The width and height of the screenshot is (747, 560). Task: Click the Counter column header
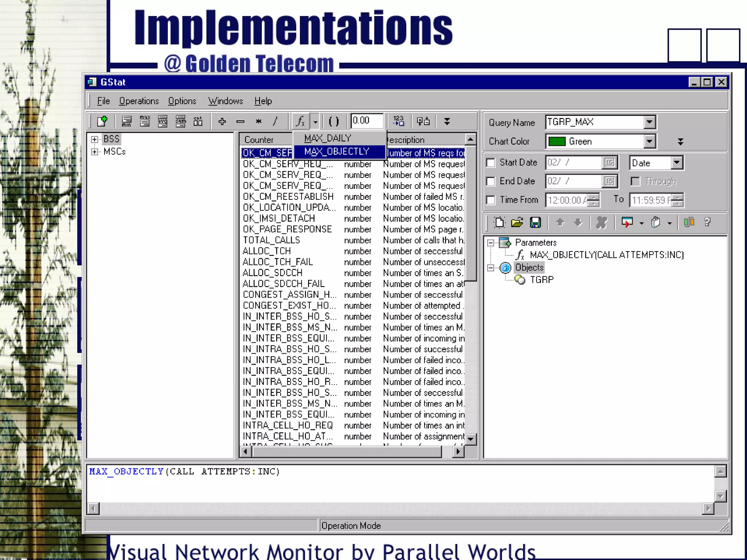[259, 140]
